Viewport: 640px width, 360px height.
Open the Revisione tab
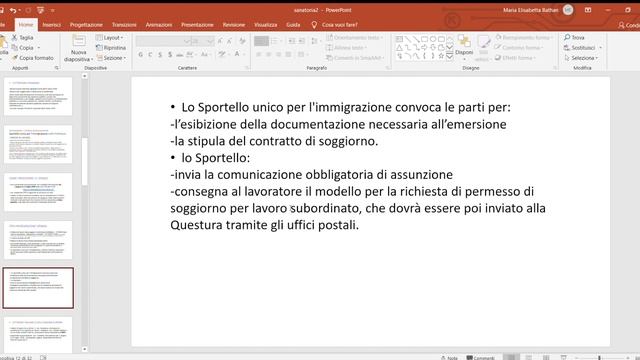[x=234, y=25]
